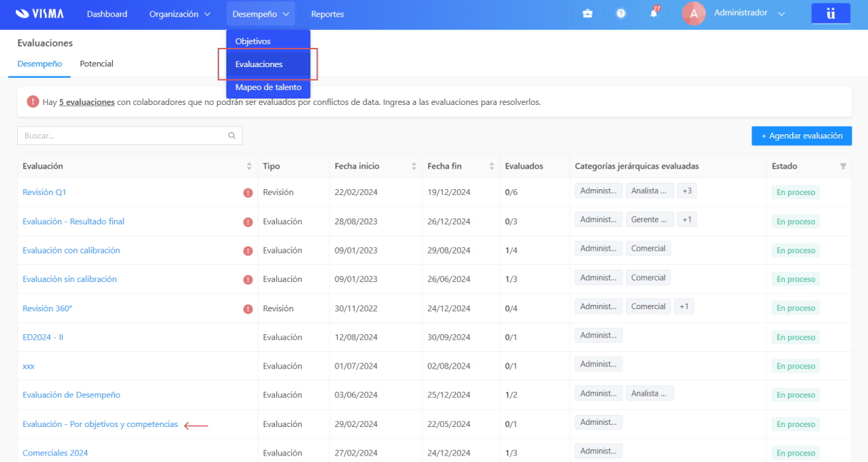Image resolution: width=868 pixels, height=462 pixels.
Task: Open Evaluación de Desempeño link
Action: tap(71, 395)
